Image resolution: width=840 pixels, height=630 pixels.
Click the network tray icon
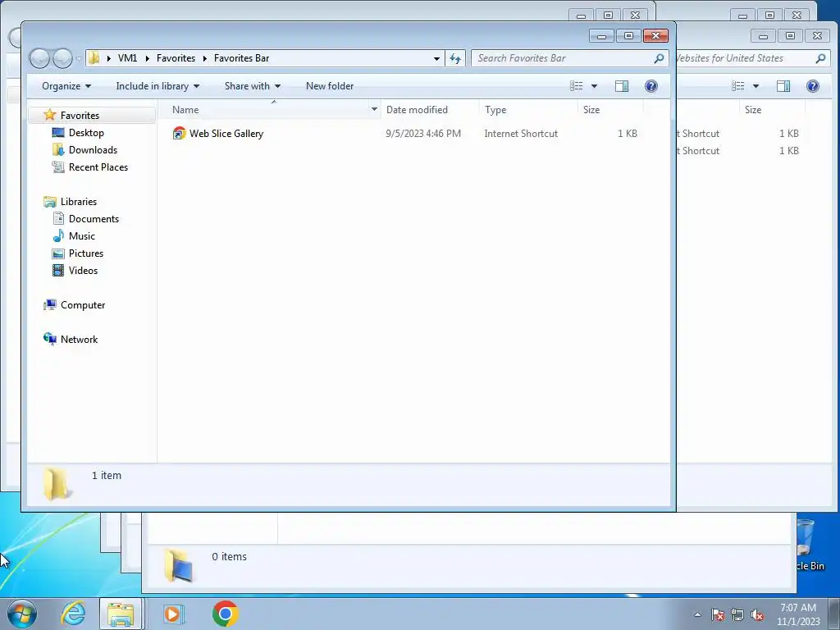(x=737, y=614)
